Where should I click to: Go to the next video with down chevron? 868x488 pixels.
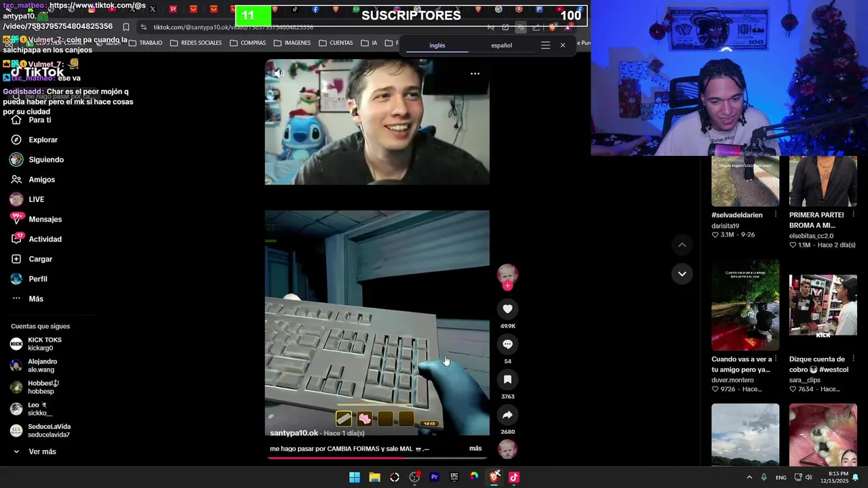[682, 274]
